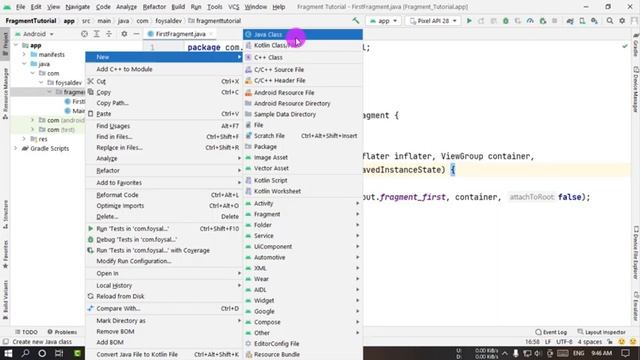The width and height of the screenshot is (640, 360).
Task: Expand the Gradle Scripts node
Action: click(x=16, y=149)
